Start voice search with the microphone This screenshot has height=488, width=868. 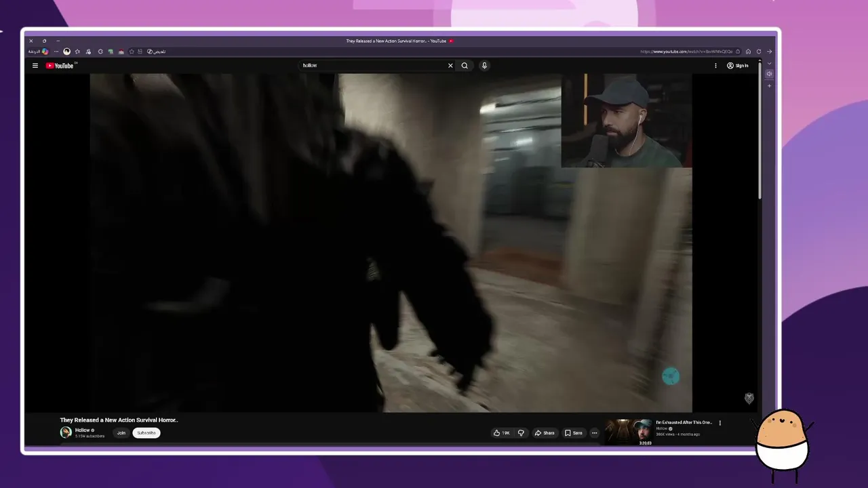tap(484, 66)
